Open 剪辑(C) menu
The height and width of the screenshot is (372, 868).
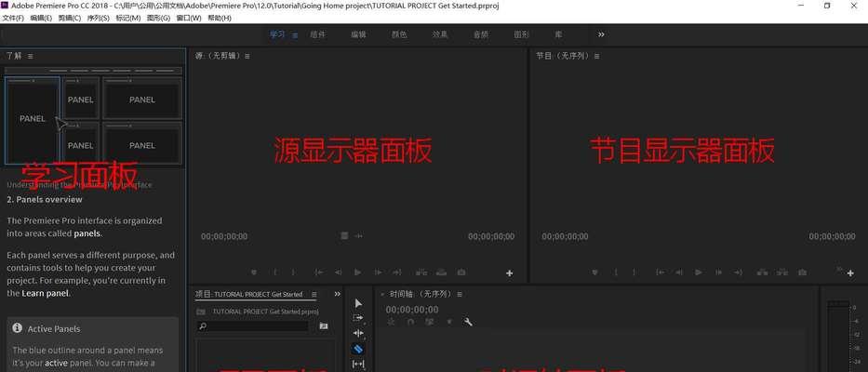pyautogui.click(x=70, y=18)
